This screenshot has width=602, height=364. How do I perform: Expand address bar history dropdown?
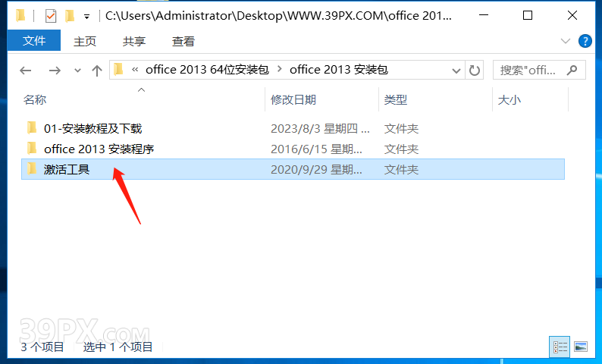point(456,71)
